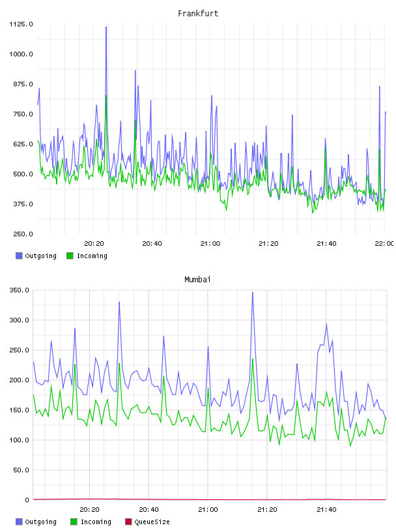Click the 375.0 y-axis label on Frankfurt chart
This screenshot has width=396, height=532.
[x=23, y=204]
